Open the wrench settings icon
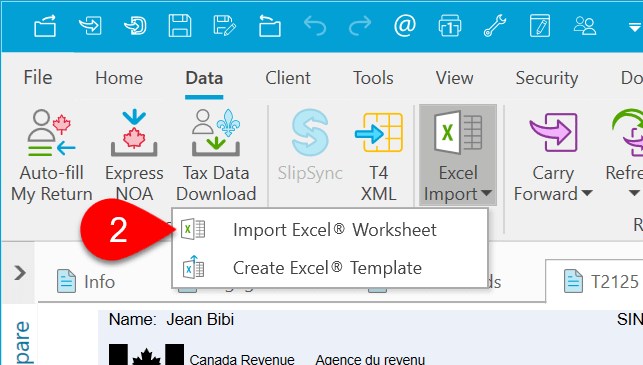 click(x=495, y=26)
